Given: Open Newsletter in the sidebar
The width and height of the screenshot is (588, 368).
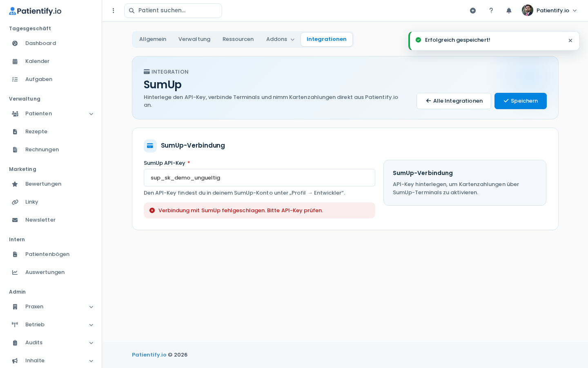Looking at the screenshot, I should (x=51, y=220).
